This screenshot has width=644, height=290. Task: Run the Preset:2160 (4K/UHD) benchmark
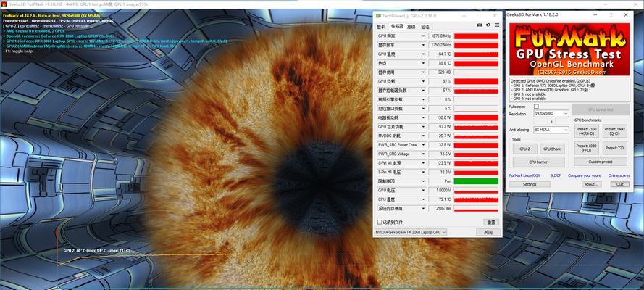tap(587, 131)
